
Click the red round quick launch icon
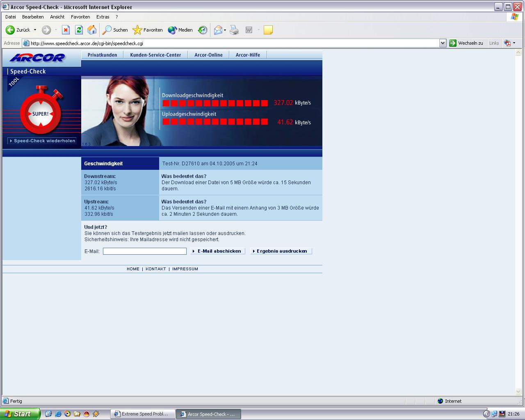click(x=86, y=414)
